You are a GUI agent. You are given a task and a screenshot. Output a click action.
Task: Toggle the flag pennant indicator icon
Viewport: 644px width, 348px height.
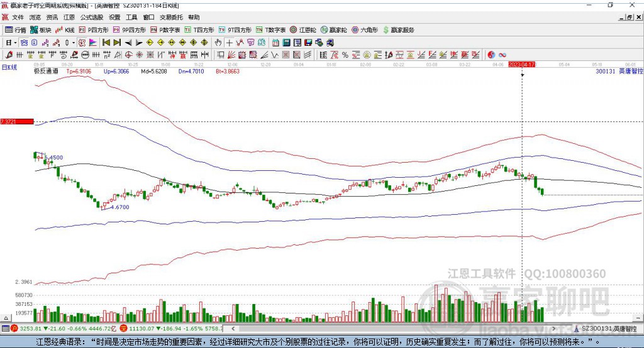coord(93,42)
